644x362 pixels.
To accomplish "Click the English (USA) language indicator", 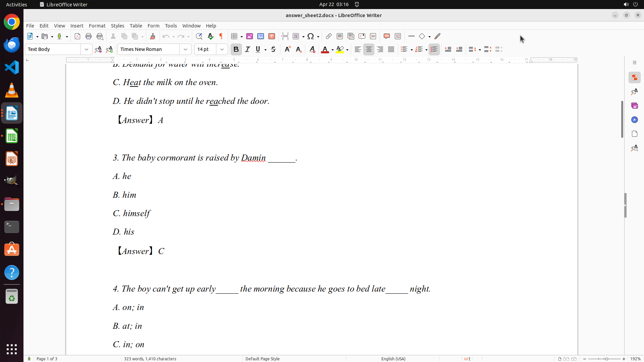I will tap(393, 359).
